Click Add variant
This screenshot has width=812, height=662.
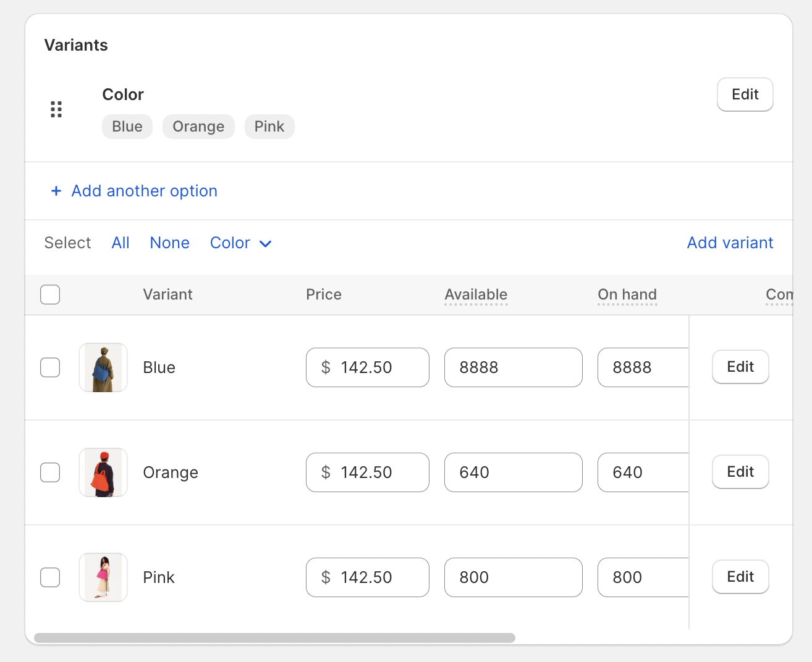tap(730, 243)
